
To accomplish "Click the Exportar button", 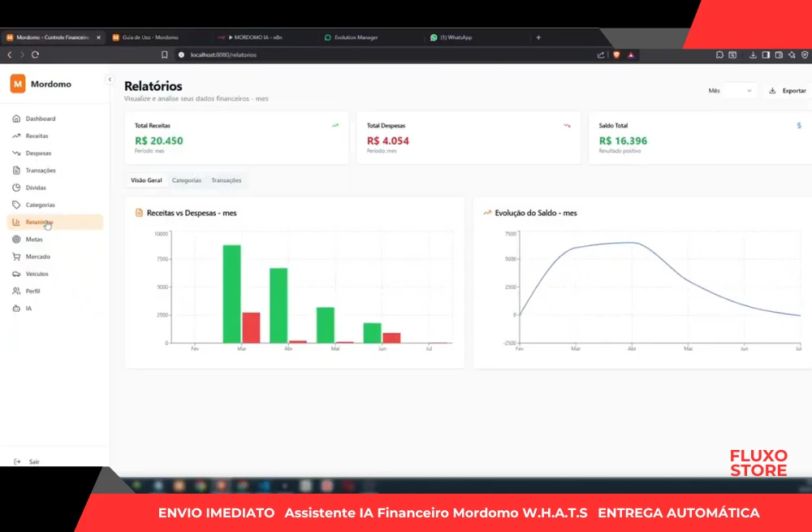I will click(x=787, y=91).
